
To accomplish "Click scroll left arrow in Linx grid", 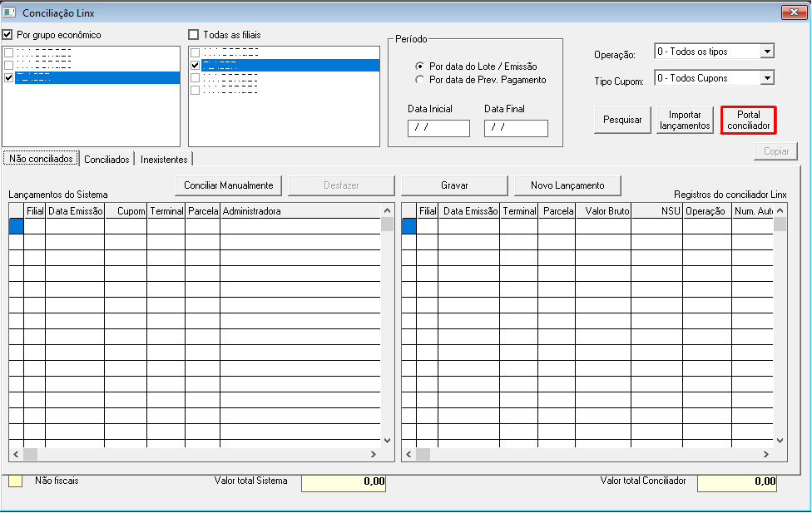I will click(x=408, y=455).
